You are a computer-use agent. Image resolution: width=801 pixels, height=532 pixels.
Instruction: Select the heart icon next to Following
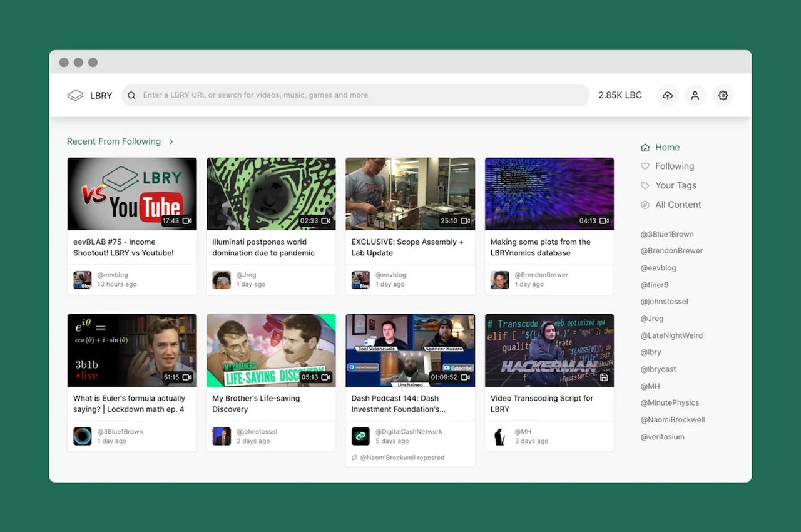pos(645,166)
